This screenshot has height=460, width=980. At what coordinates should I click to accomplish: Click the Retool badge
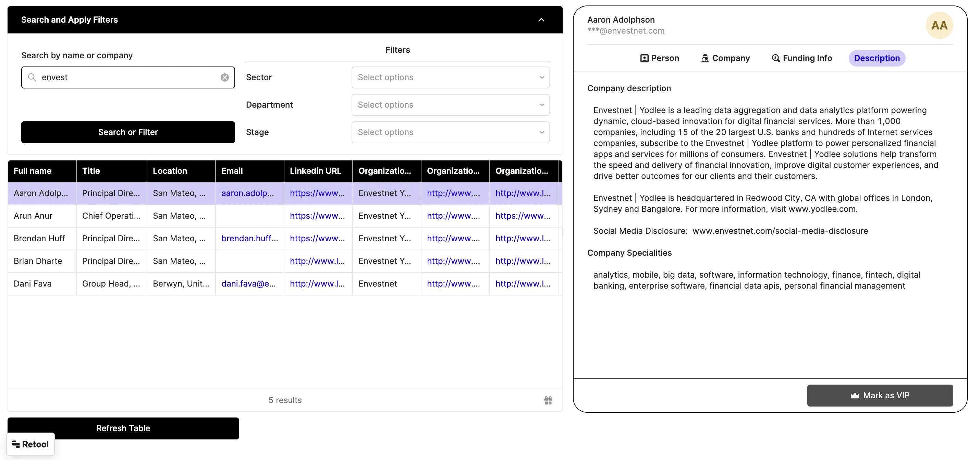tap(30, 444)
